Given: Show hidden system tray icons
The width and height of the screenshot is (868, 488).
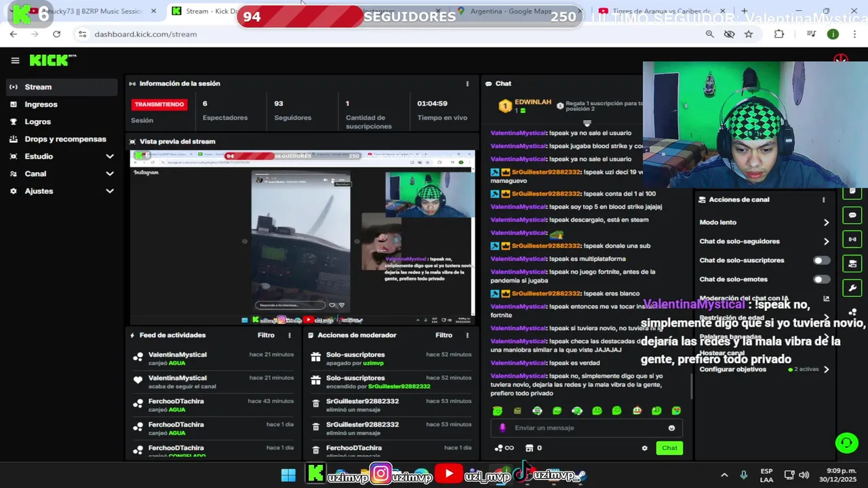Looking at the screenshot, I should (x=724, y=475).
